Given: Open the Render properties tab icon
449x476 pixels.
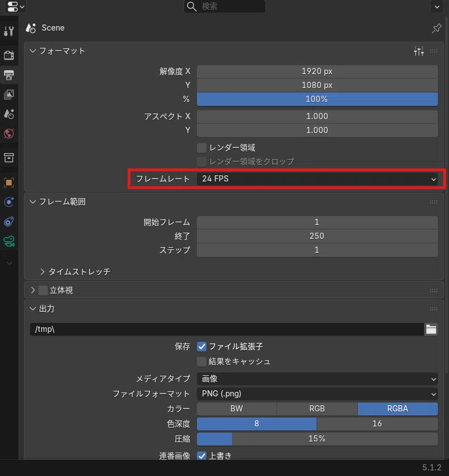Looking at the screenshot, I should tap(9, 55).
